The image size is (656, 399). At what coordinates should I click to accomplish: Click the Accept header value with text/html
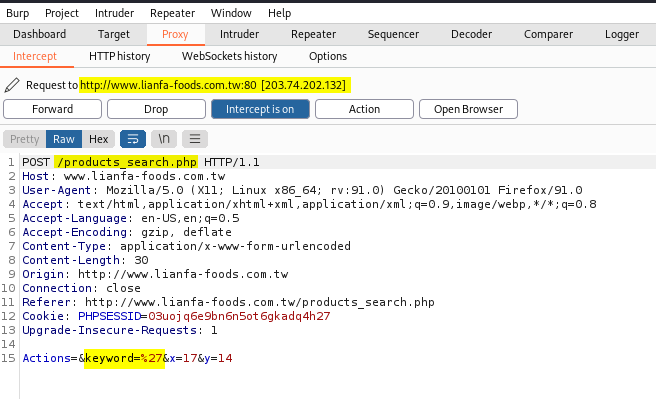337,204
